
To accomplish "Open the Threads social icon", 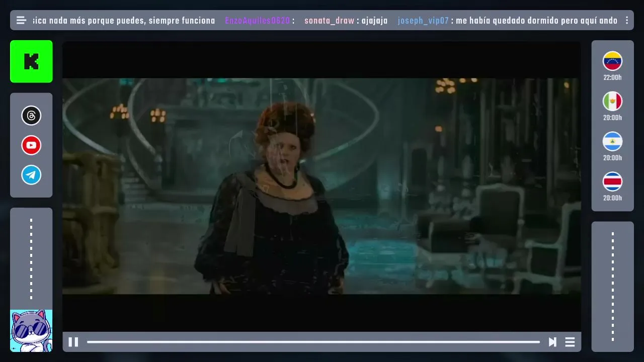I will click(31, 116).
